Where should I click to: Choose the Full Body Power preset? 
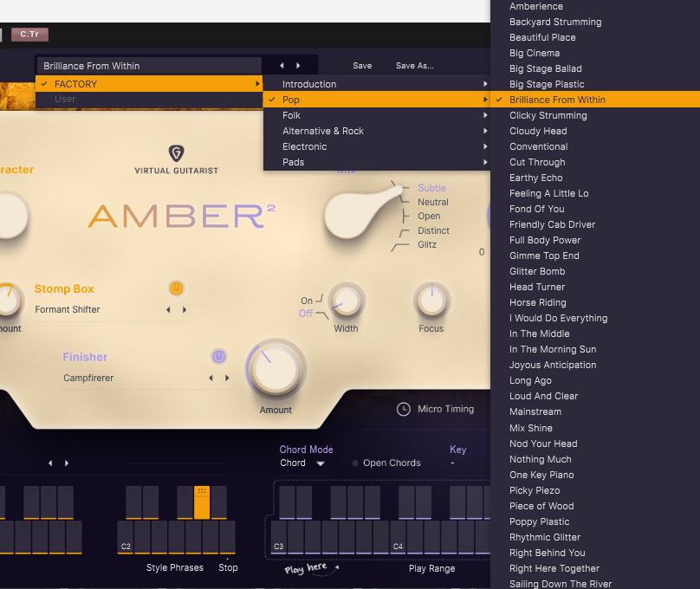pyautogui.click(x=595, y=240)
